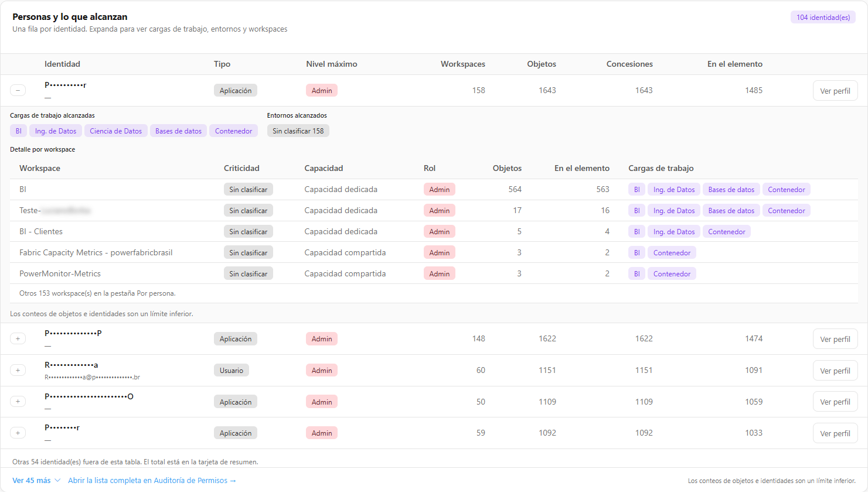Select the Concesiones column header
868x493 pixels.
point(629,64)
